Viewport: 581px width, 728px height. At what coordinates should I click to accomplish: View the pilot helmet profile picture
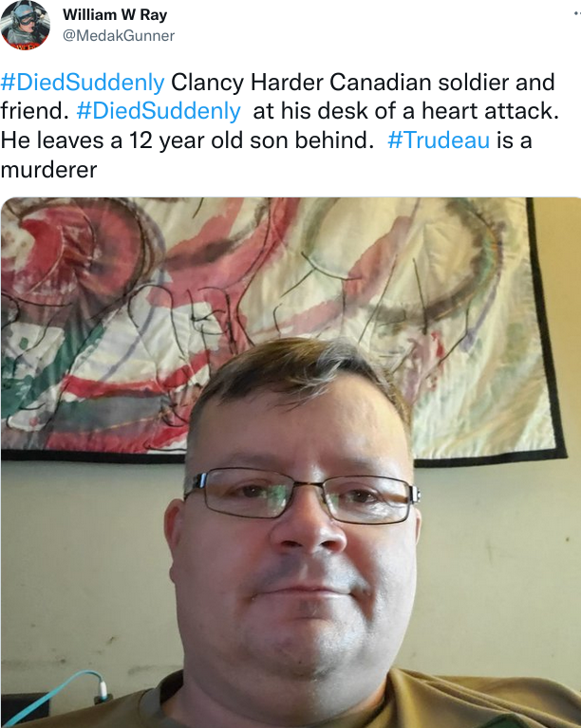coord(25,25)
